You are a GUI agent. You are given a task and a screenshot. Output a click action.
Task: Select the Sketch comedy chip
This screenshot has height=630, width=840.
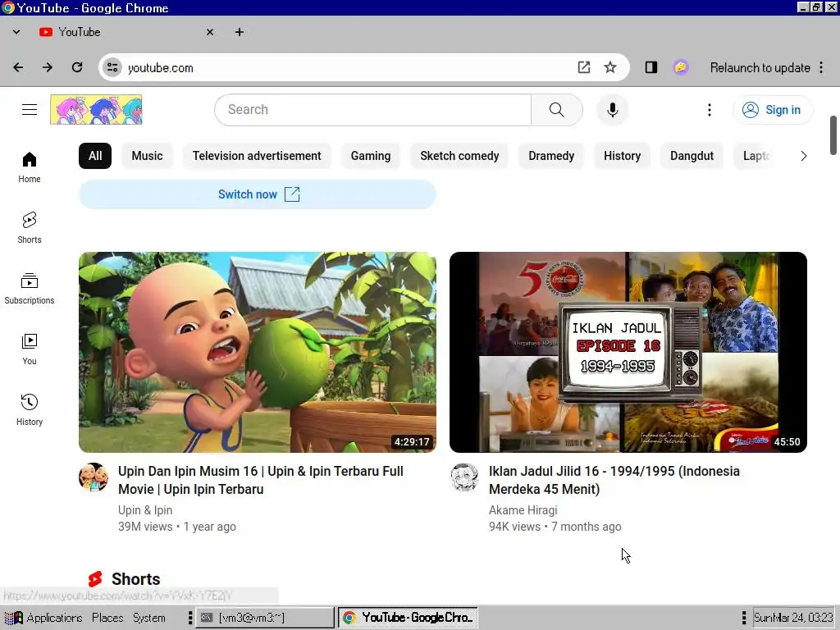pos(459,156)
